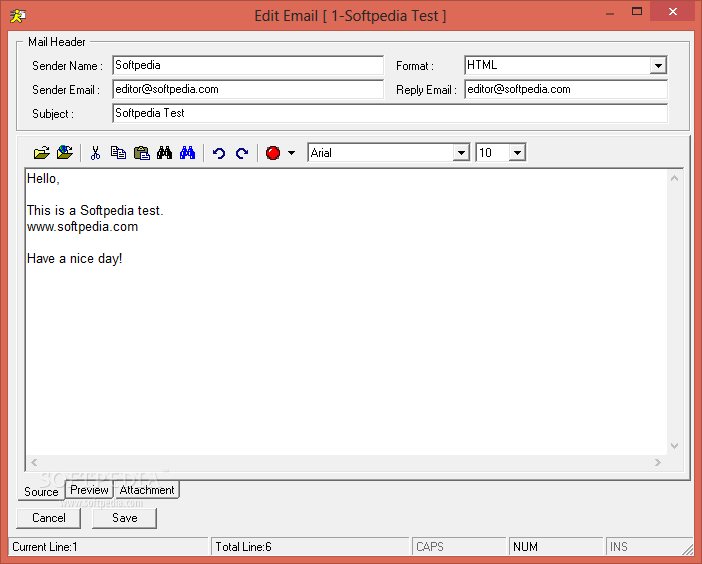Maximize the Edit Email window
The image size is (702, 564).
coord(637,12)
